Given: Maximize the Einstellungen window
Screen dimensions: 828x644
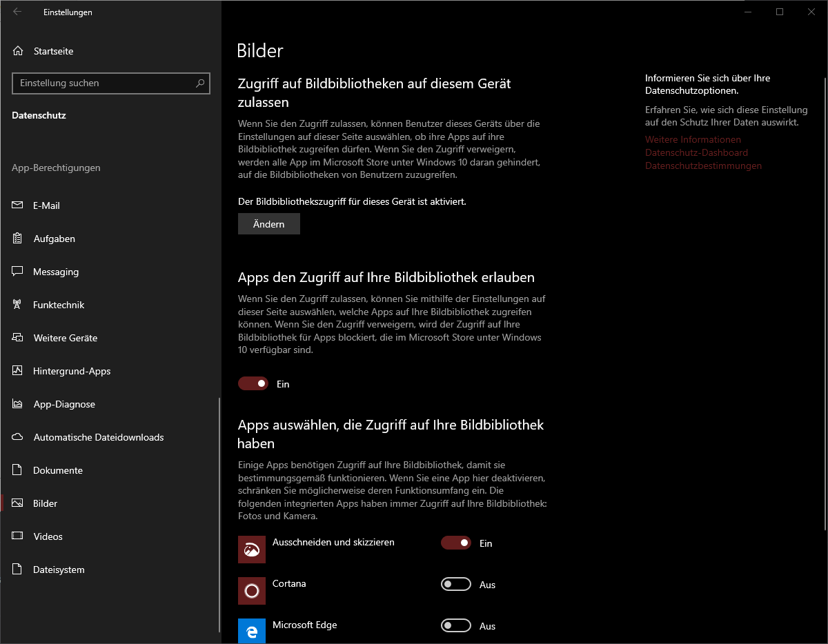Looking at the screenshot, I should click(x=780, y=12).
